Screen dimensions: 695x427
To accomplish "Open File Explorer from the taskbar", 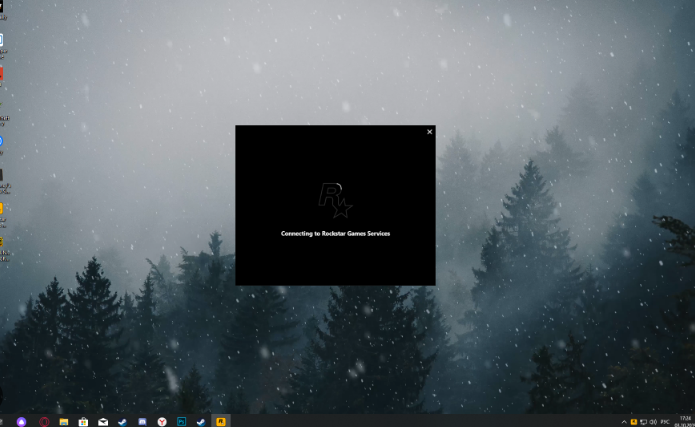I will (x=64, y=422).
